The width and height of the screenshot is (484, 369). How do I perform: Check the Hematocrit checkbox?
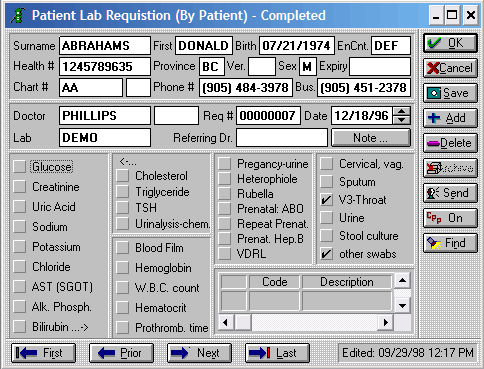click(x=123, y=308)
